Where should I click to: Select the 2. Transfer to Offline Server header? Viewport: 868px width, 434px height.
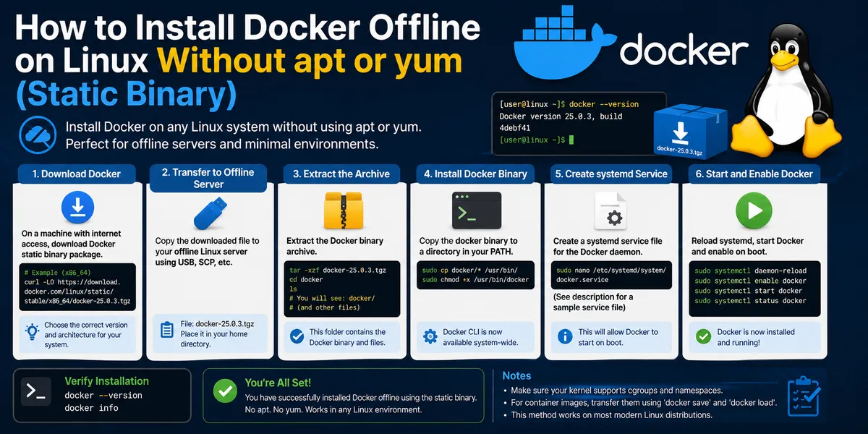[208, 178]
